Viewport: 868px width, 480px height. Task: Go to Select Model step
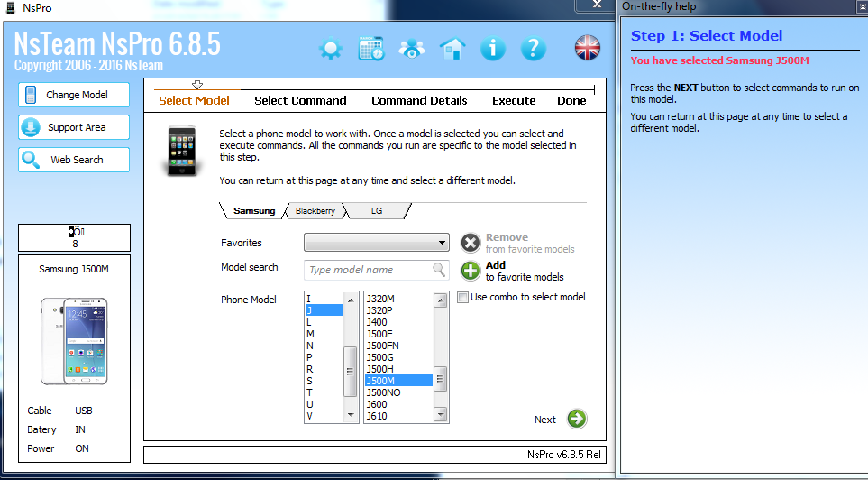click(x=194, y=100)
